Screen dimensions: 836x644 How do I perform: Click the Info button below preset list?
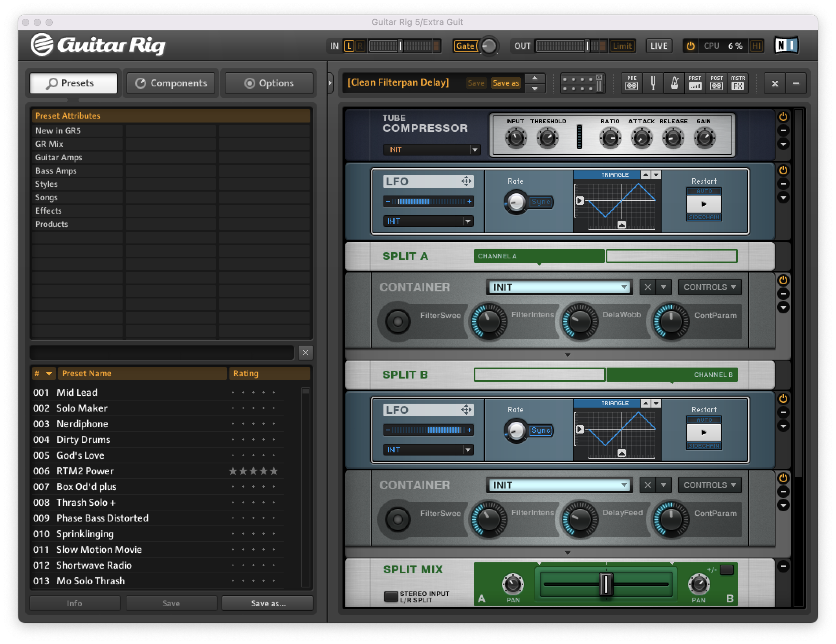(75, 603)
